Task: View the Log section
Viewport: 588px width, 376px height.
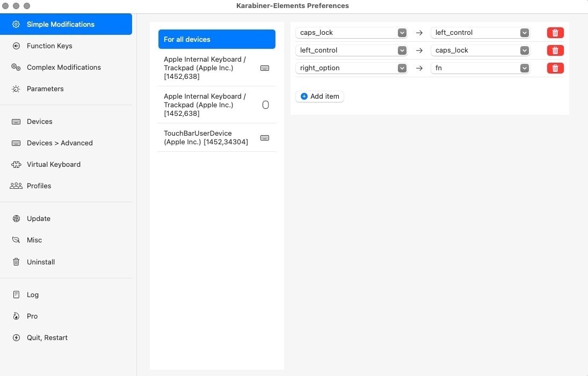Action: 66,294
